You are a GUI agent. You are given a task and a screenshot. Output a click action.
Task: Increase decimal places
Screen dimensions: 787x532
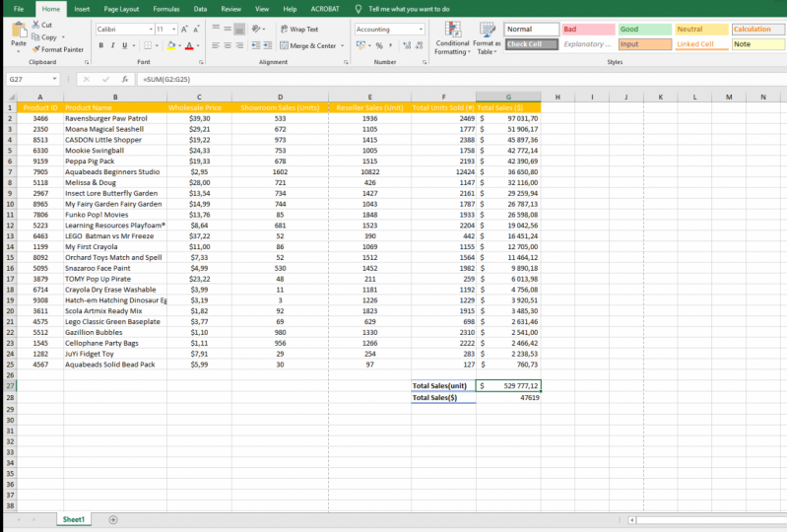(x=407, y=45)
